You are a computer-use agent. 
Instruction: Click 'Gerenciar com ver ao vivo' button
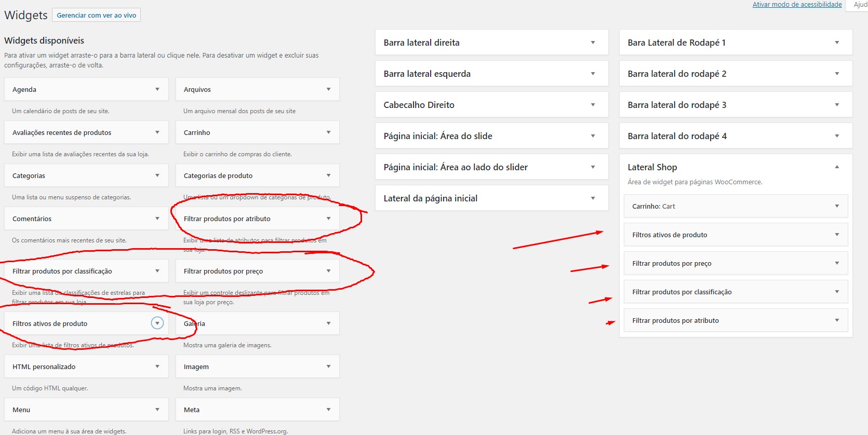[96, 15]
